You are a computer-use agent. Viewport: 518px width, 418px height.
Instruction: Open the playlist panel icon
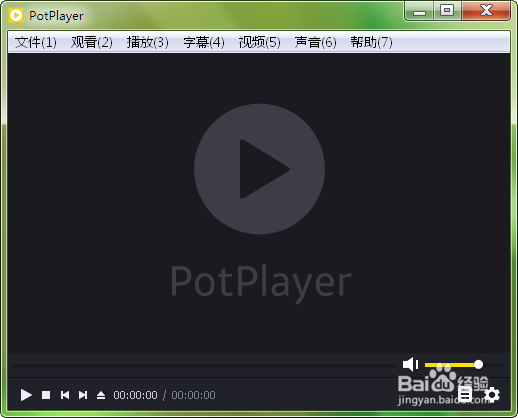point(465,395)
